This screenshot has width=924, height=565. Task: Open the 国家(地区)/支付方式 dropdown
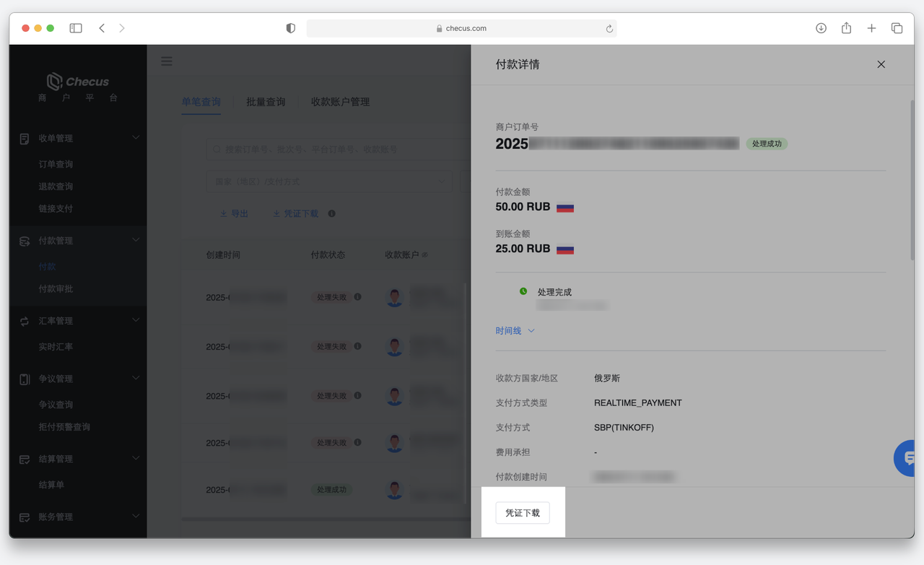pos(329,181)
